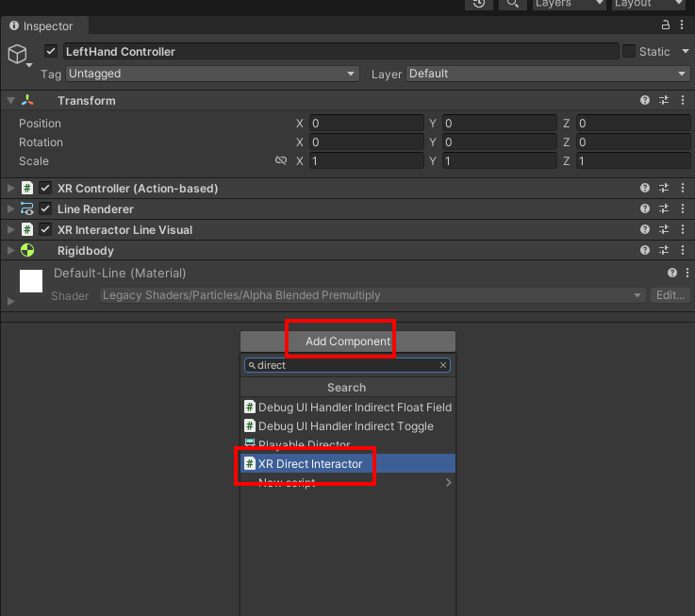Open XR Interactor Line Visual preset icon
Viewport: 695px width, 616px height.
click(x=664, y=229)
